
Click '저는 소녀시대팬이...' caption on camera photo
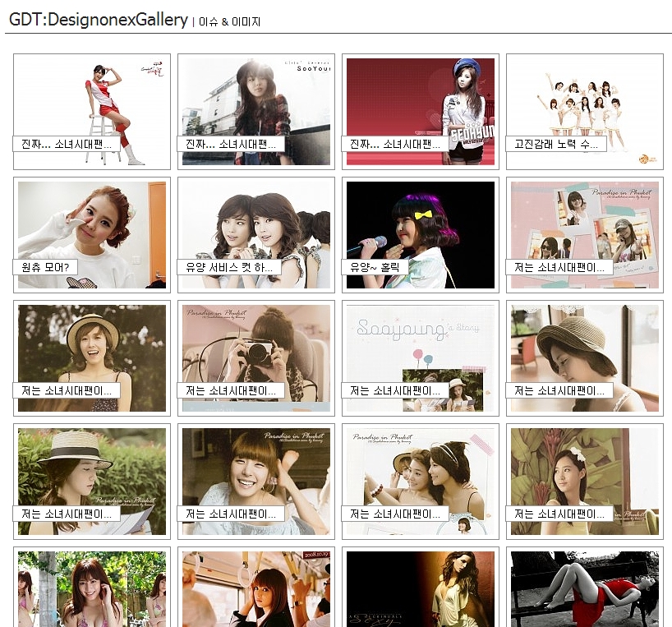click(x=231, y=391)
